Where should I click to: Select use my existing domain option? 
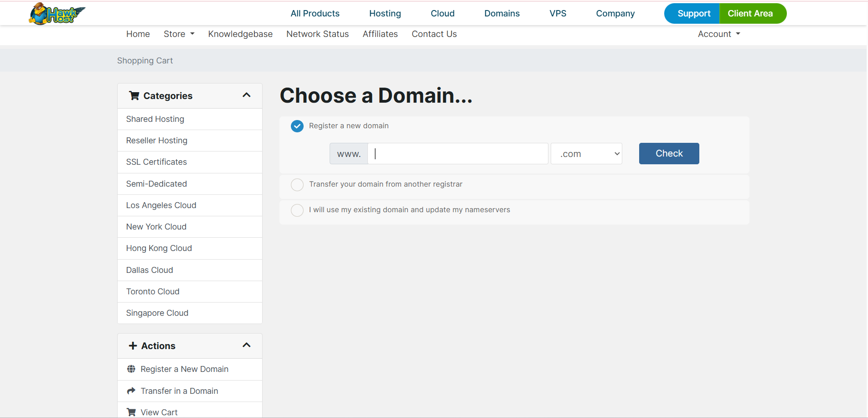coord(297,210)
